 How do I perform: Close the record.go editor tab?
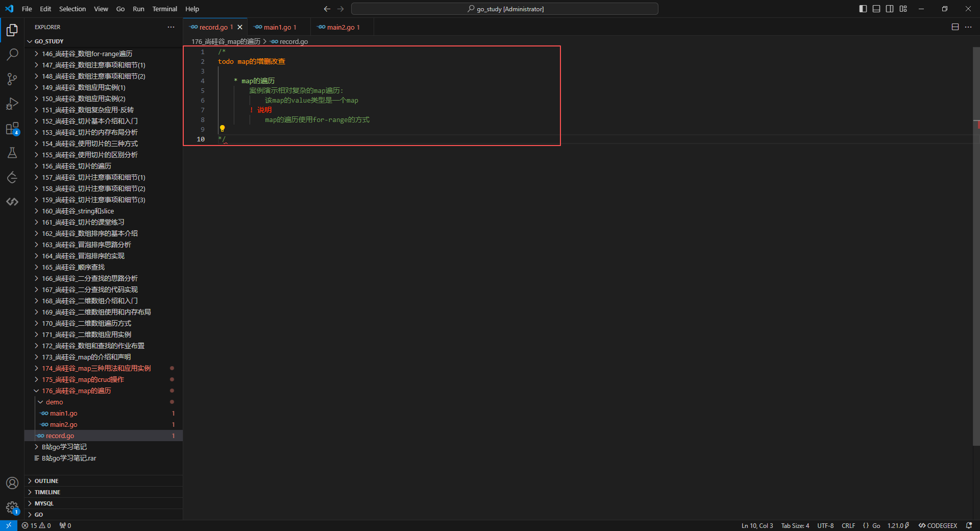click(240, 27)
